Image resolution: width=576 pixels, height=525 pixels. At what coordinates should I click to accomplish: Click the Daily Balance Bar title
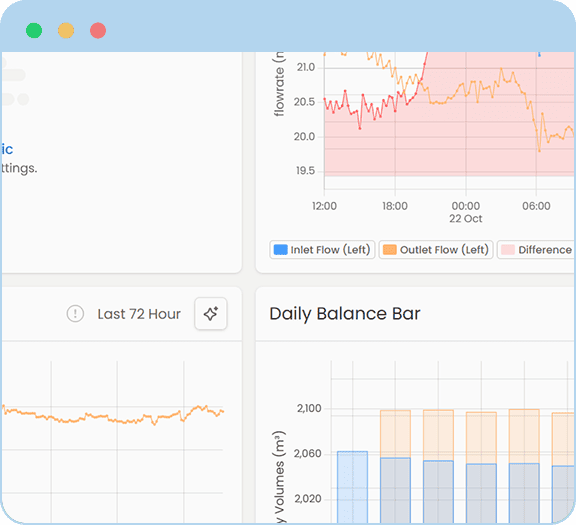[x=345, y=314]
